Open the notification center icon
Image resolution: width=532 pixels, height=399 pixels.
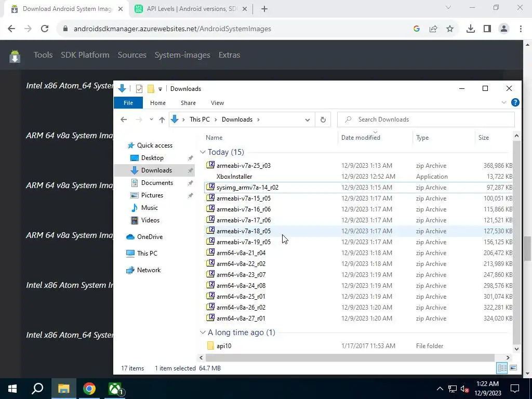click(515, 389)
